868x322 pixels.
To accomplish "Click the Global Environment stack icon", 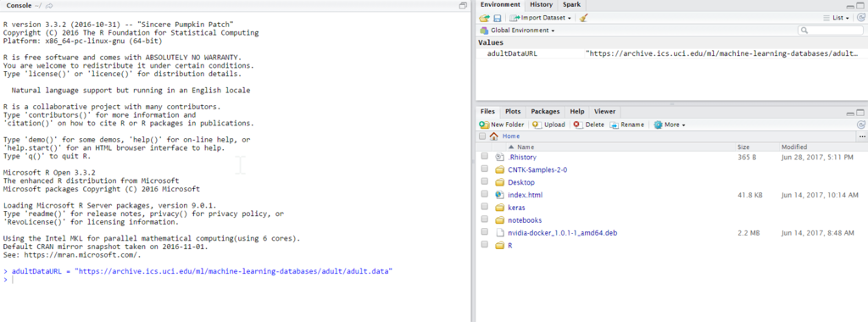I will click(484, 31).
